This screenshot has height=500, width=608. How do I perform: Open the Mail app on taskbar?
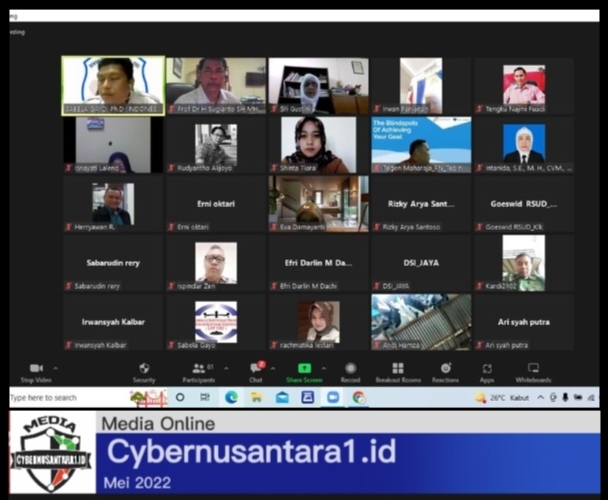coord(282,398)
